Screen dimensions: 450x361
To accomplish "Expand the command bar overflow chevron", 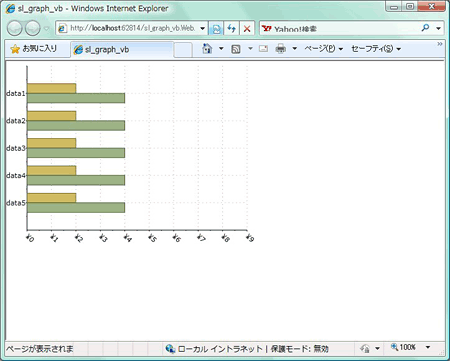I will click(x=440, y=44).
